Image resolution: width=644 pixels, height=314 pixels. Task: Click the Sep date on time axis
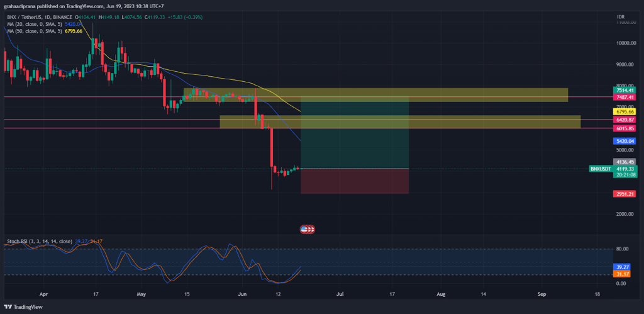542,294
